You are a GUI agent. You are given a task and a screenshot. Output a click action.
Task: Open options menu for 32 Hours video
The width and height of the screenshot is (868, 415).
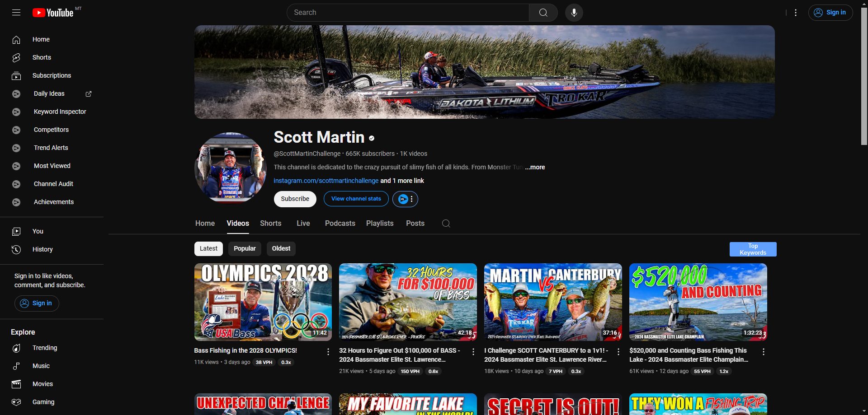click(x=473, y=352)
